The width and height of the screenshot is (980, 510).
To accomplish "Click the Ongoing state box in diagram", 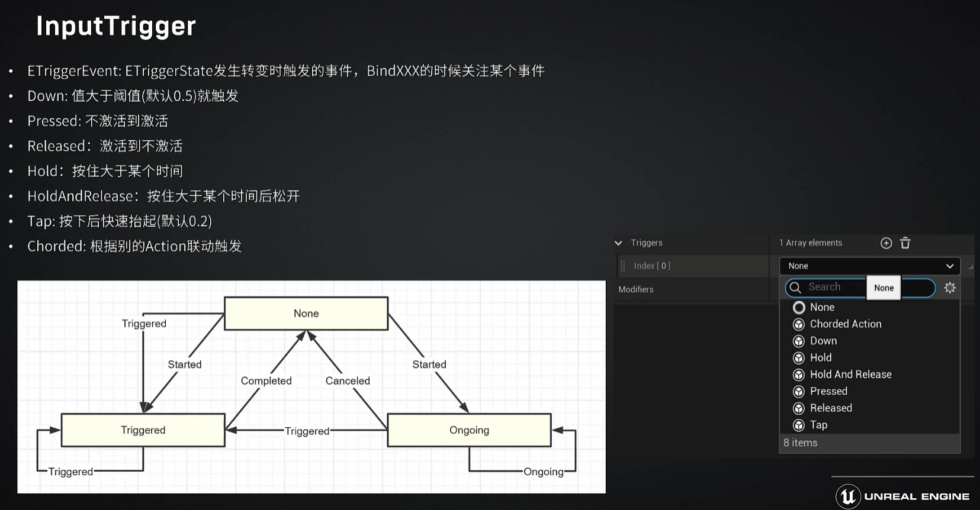I will tap(469, 430).
